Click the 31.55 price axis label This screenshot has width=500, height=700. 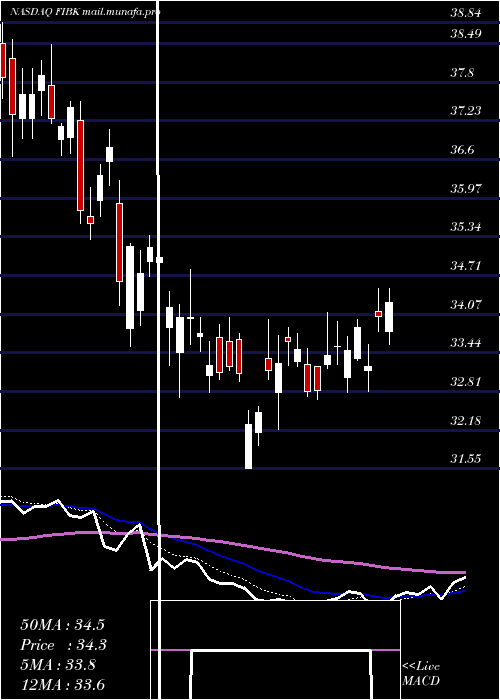point(466,458)
